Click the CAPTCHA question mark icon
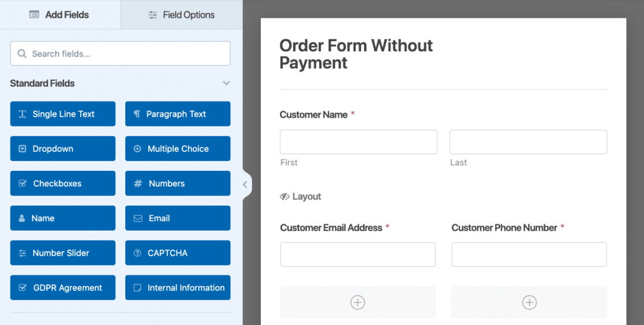 [x=137, y=253]
